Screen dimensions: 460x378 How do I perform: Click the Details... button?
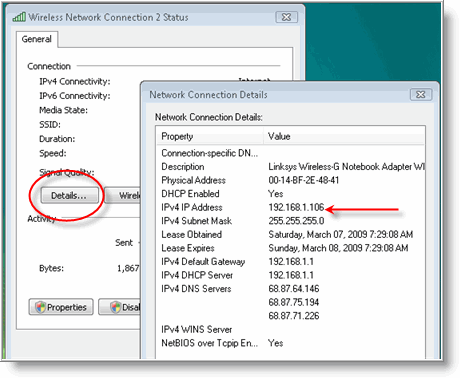click(70, 195)
